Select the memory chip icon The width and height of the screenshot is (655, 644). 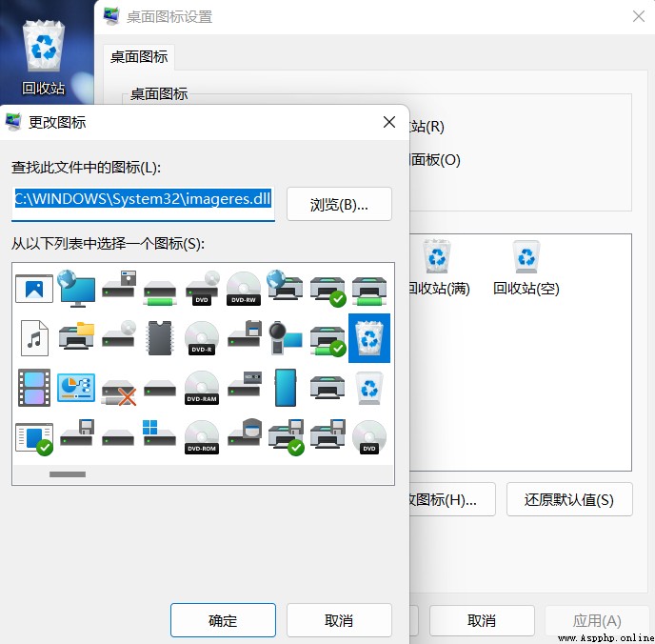pos(160,338)
